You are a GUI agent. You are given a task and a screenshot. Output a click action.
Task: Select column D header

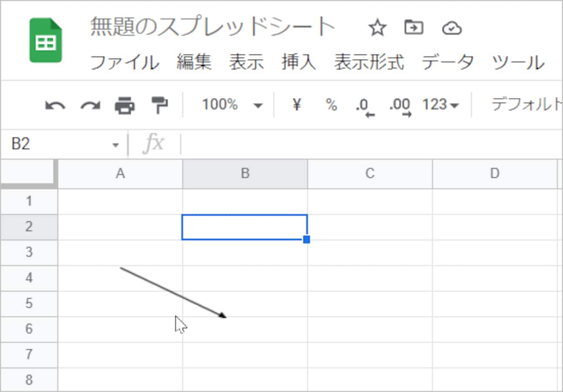point(495,174)
